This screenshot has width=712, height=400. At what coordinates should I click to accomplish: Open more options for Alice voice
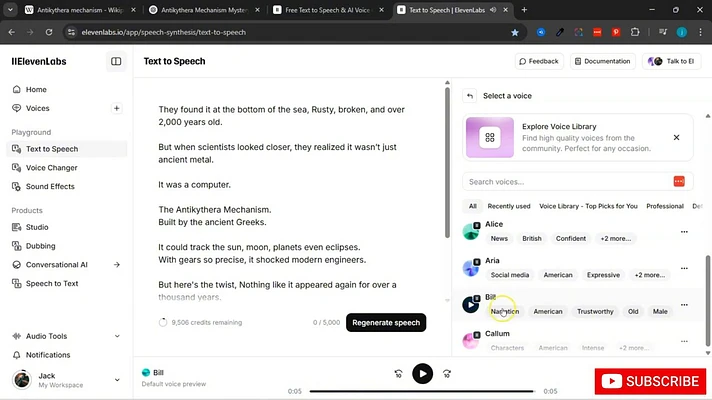click(684, 232)
